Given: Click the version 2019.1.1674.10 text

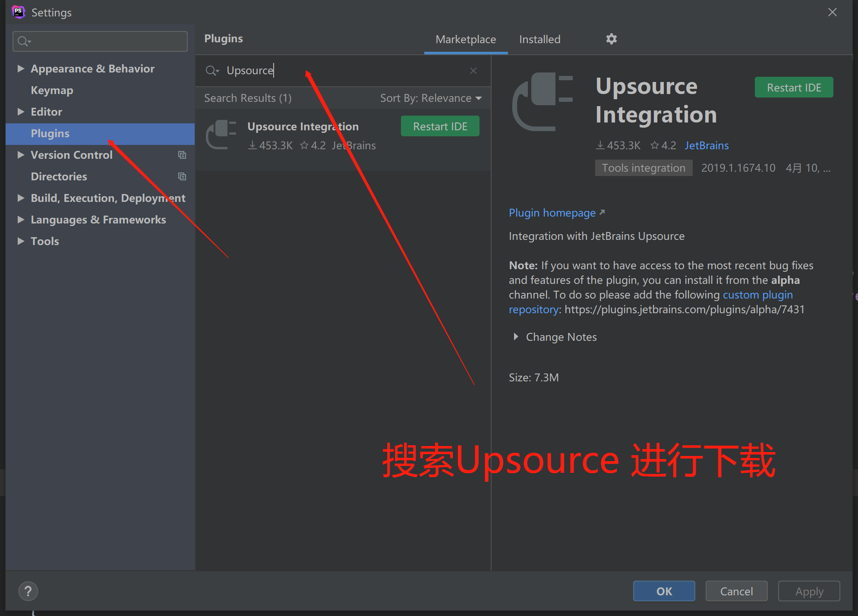Looking at the screenshot, I should [738, 168].
